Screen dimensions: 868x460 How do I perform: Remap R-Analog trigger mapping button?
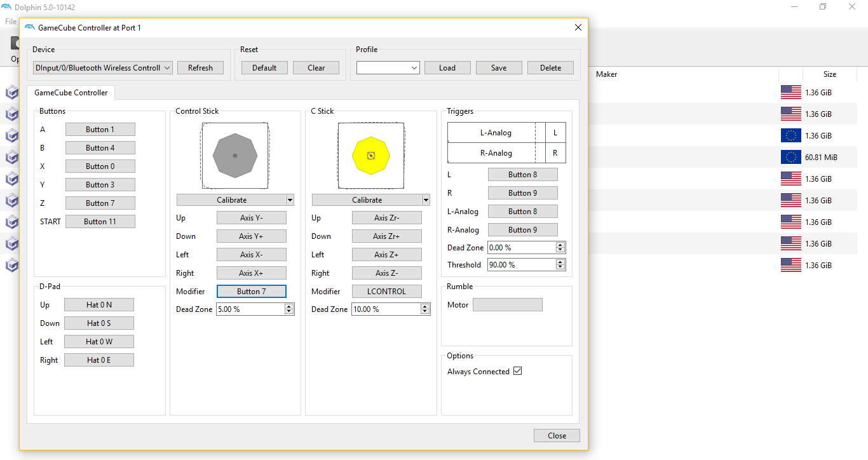tap(523, 229)
